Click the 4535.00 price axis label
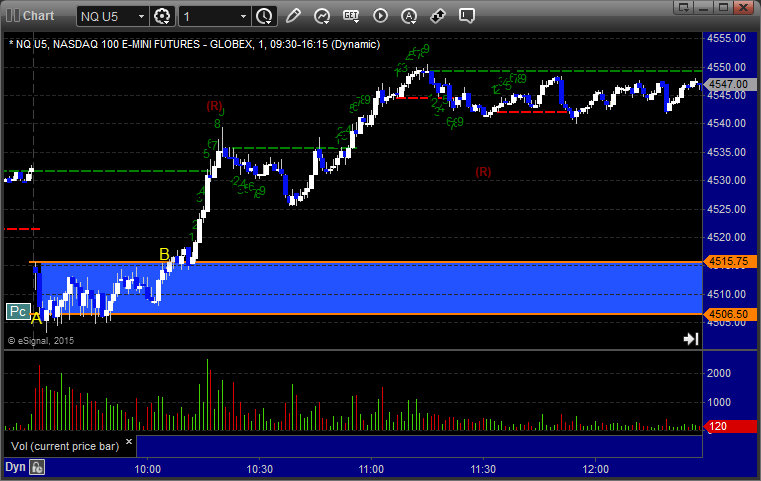761x481 pixels. [727, 152]
